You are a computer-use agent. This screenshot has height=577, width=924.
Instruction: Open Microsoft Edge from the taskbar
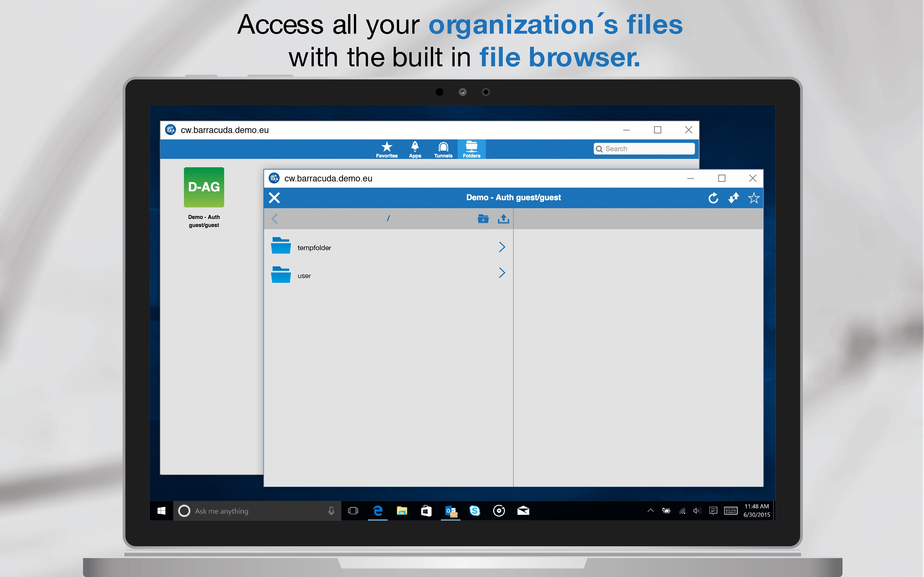[x=378, y=511]
